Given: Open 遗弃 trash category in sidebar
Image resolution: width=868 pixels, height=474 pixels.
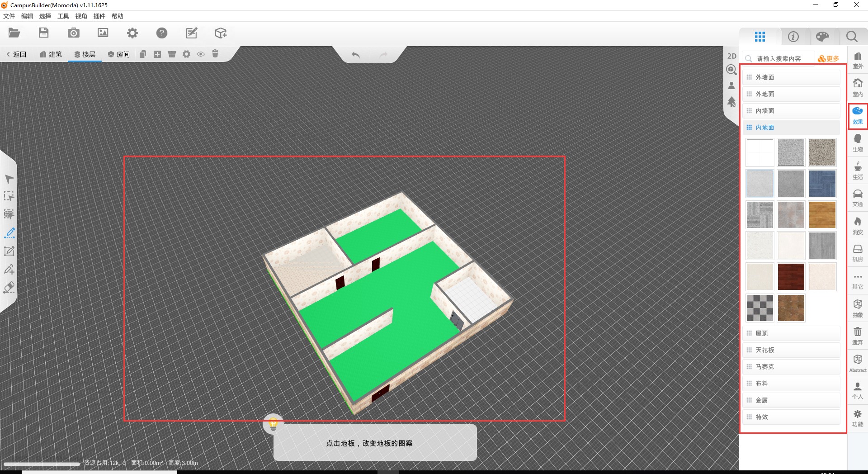Looking at the screenshot, I should pos(858,336).
